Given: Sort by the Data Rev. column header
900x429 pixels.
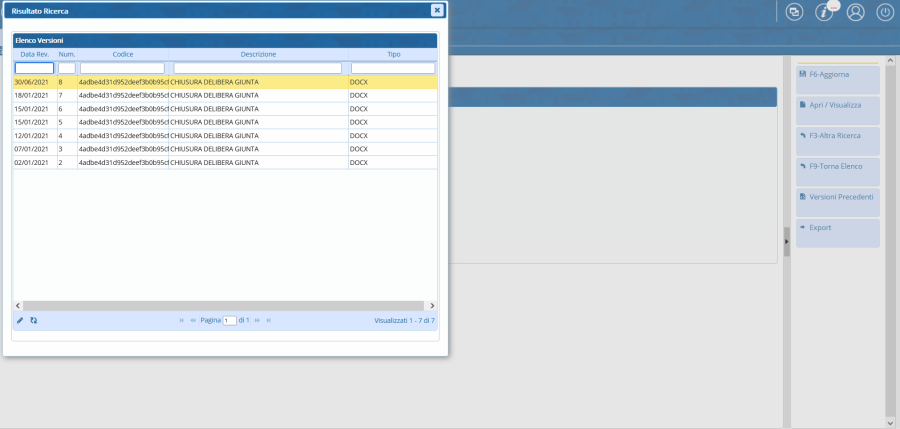Looking at the screenshot, I should click(x=35, y=54).
